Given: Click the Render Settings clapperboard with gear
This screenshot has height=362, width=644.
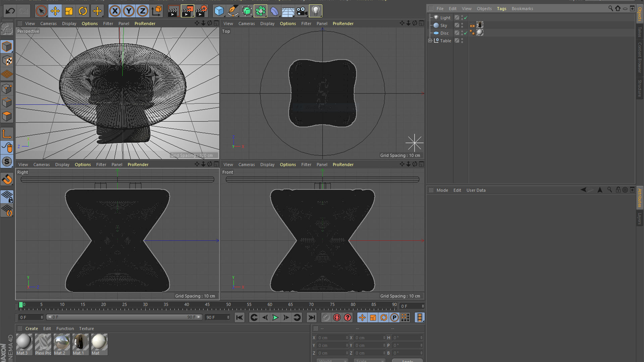Looking at the screenshot, I should (201, 11).
